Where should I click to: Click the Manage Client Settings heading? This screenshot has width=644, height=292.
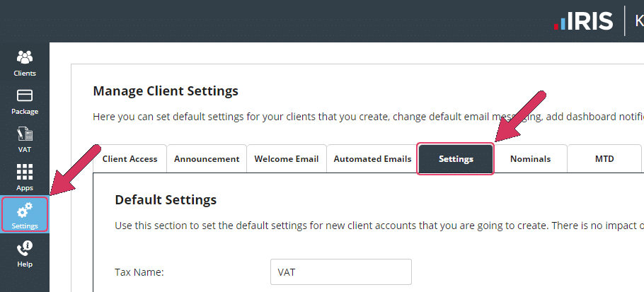166,90
